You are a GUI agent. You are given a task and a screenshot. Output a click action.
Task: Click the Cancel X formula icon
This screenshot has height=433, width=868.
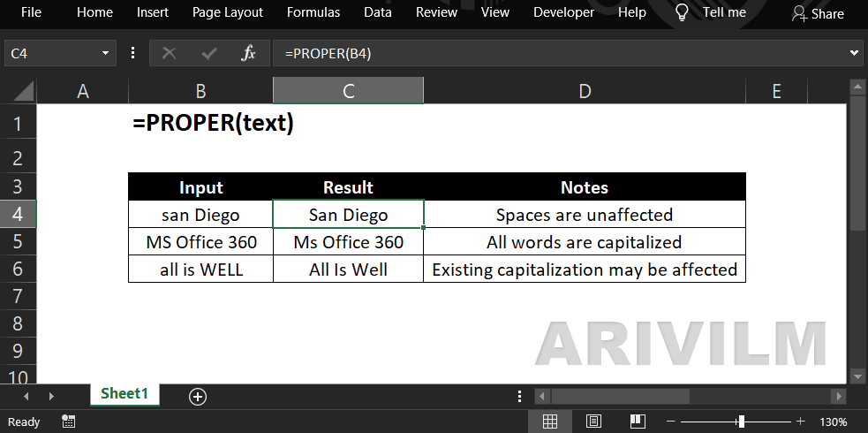pyautogui.click(x=169, y=54)
